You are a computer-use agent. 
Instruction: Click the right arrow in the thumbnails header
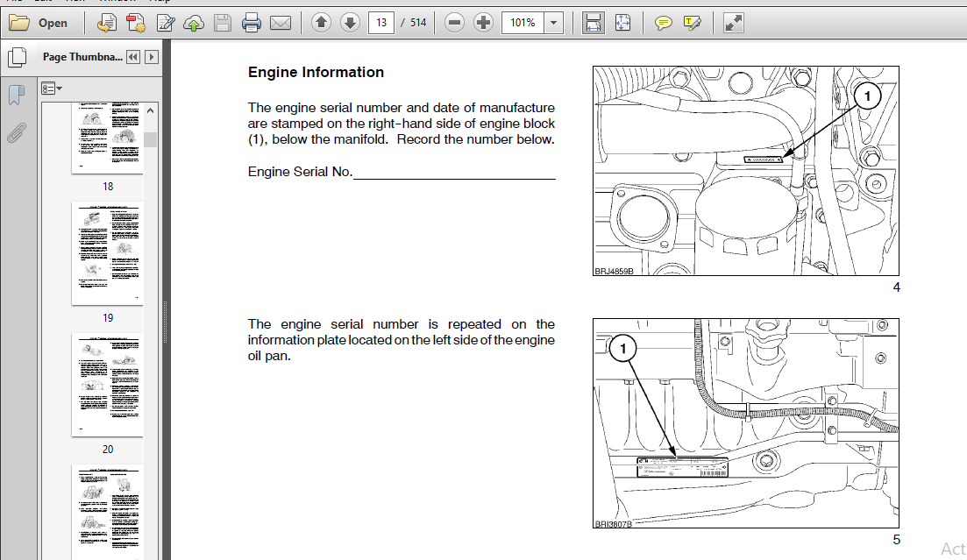(151, 57)
